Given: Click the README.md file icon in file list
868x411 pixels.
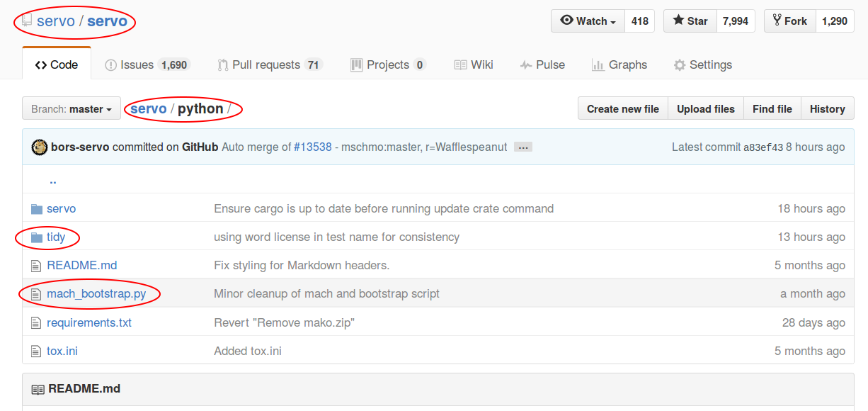Looking at the screenshot, I should (37, 266).
